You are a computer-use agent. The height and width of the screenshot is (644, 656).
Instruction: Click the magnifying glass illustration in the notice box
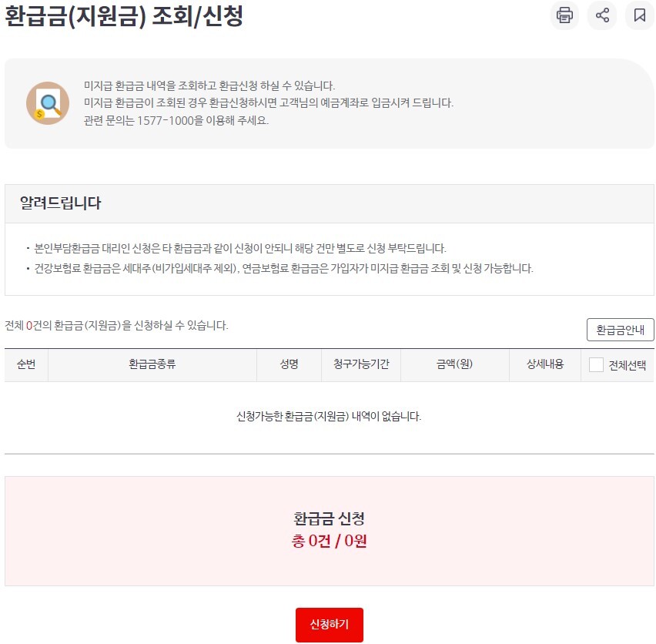tap(48, 102)
